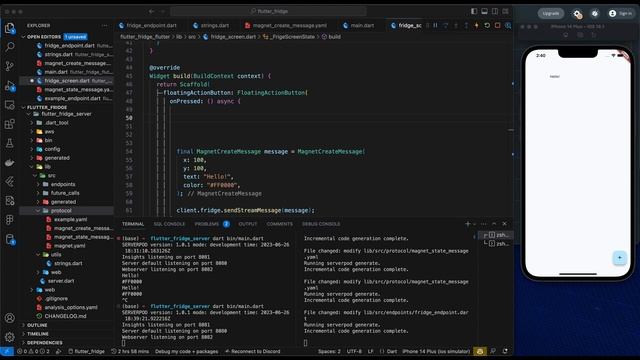Open the Run and Debug view

9,86
